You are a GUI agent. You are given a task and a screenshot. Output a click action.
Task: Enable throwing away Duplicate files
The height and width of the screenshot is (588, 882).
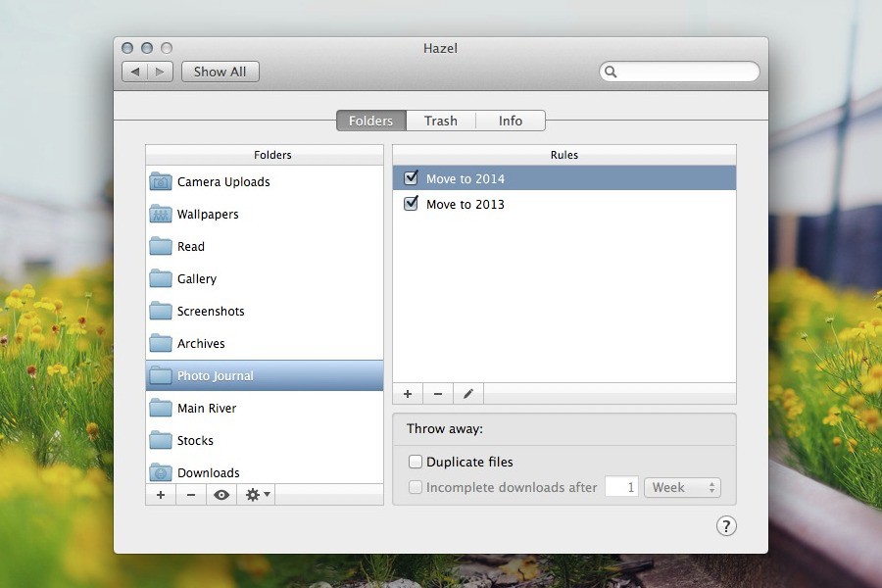(x=416, y=462)
